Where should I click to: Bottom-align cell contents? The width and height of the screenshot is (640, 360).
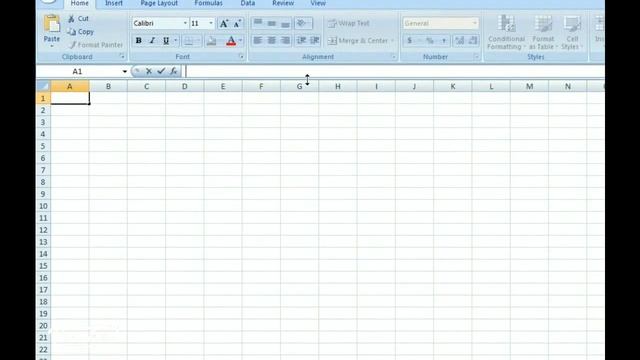pos(285,23)
